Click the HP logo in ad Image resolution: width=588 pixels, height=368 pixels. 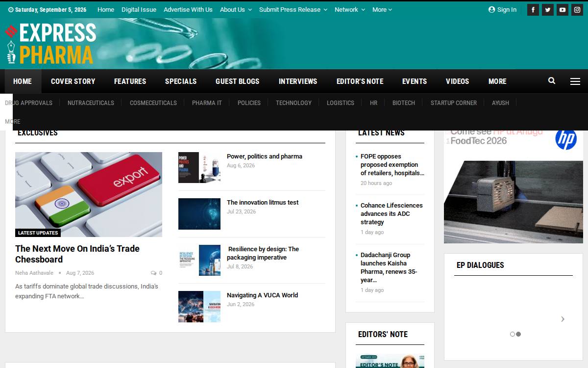click(566, 139)
